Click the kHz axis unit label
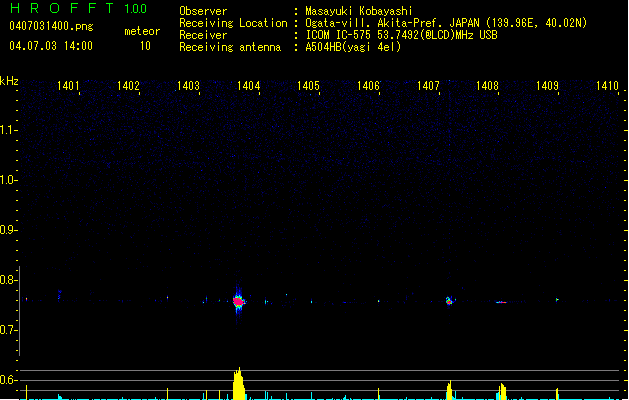 point(9,81)
